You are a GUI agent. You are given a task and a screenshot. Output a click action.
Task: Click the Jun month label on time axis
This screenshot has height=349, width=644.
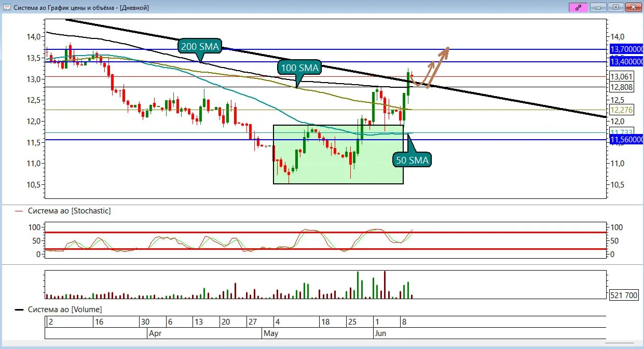click(381, 332)
